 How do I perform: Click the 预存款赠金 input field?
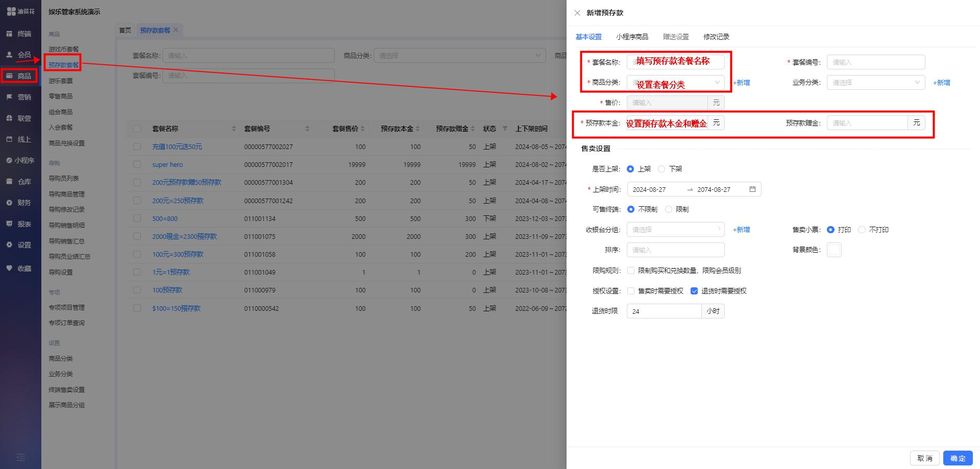867,123
